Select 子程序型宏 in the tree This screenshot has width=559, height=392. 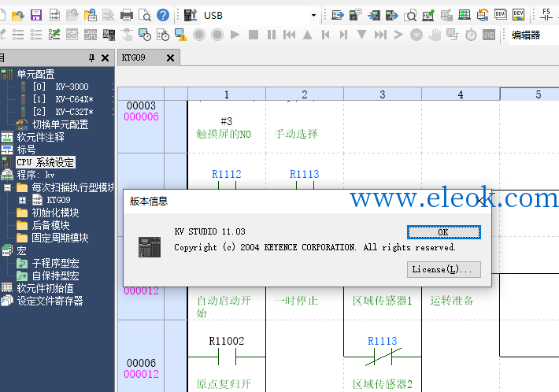(55, 264)
